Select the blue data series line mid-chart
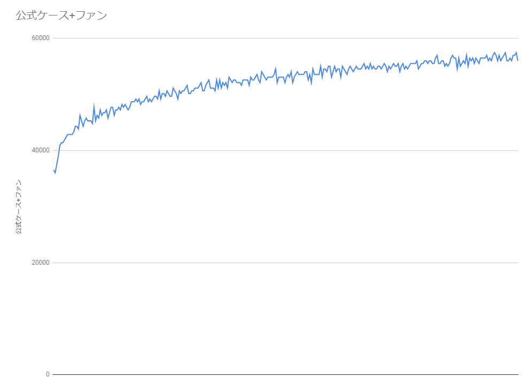 click(x=285, y=78)
